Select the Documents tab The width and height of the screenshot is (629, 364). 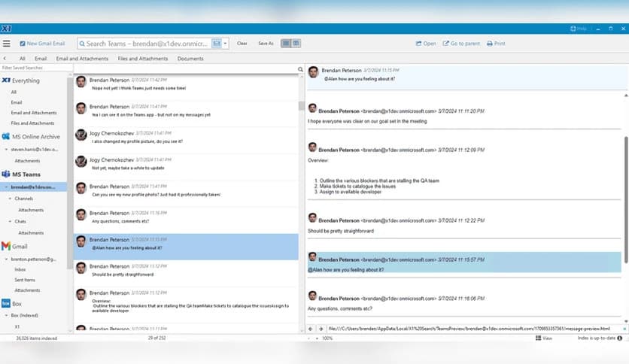[x=190, y=59]
